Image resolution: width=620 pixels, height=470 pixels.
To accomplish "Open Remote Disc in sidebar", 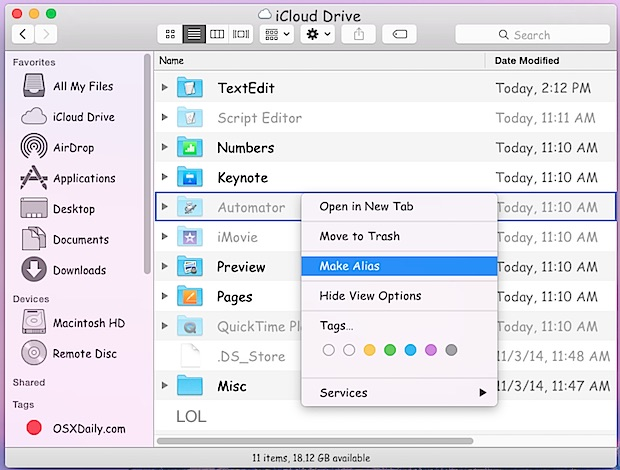I will pyautogui.click(x=34, y=353).
